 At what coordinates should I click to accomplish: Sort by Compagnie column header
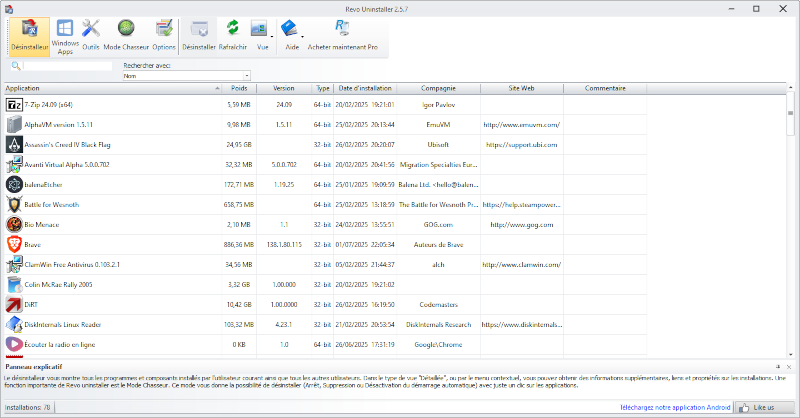click(438, 88)
